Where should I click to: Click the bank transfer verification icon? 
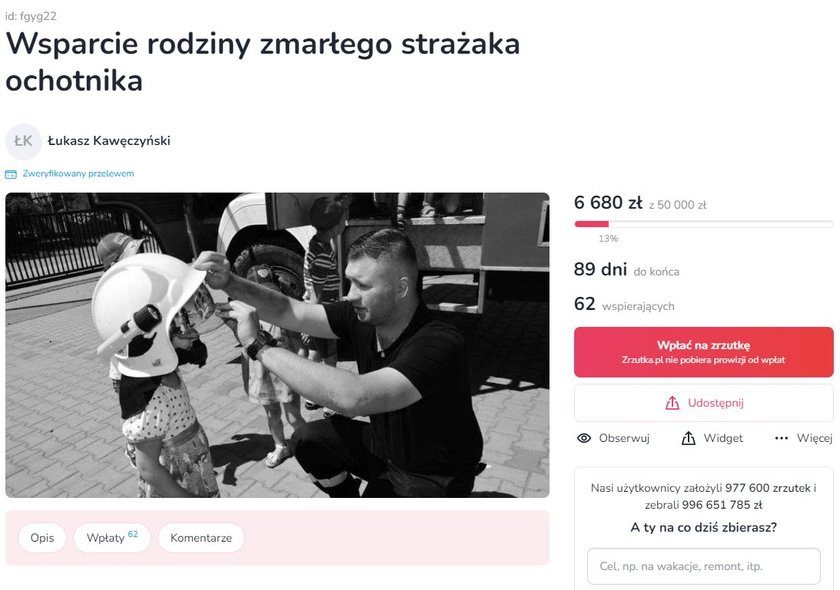[11, 174]
